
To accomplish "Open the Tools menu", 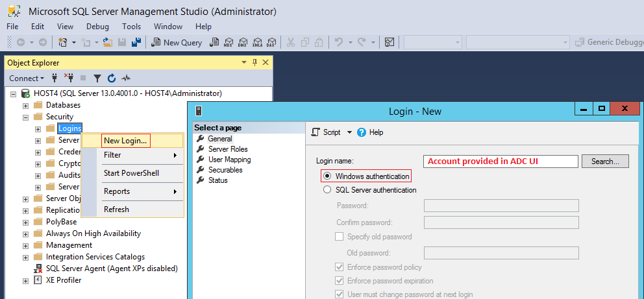I will [x=131, y=27].
